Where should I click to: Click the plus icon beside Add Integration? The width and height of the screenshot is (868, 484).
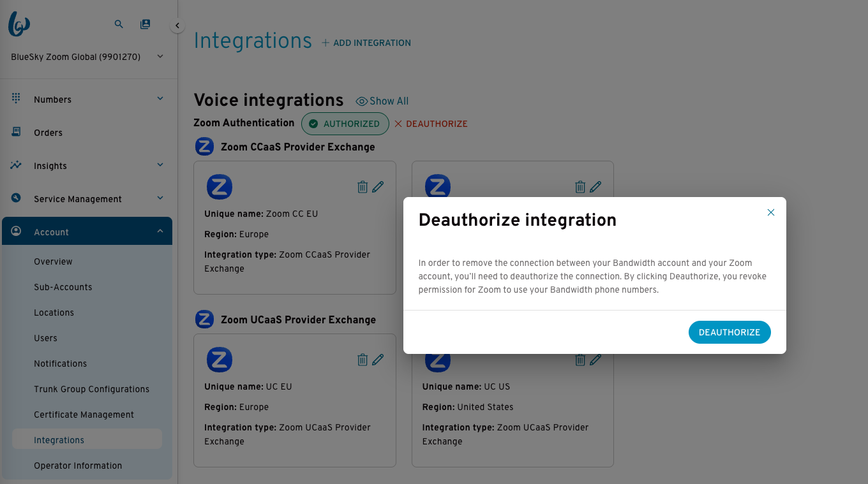[x=325, y=43]
